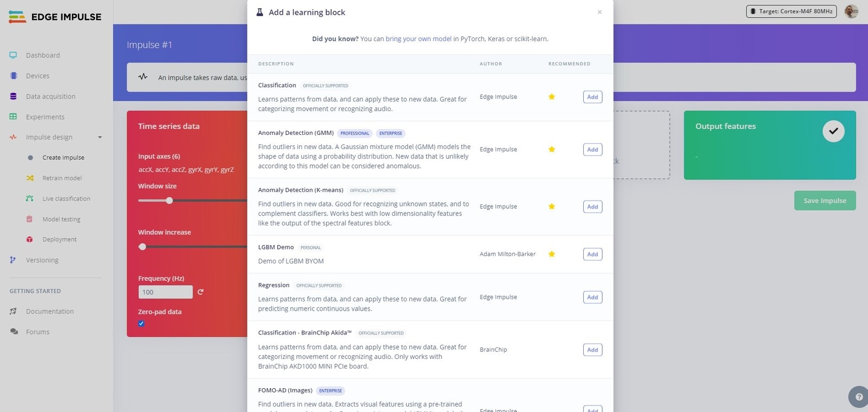Viewport: 868px width, 412px height.
Task: Click the impulse info pulse icon
Action: (x=143, y=77)
